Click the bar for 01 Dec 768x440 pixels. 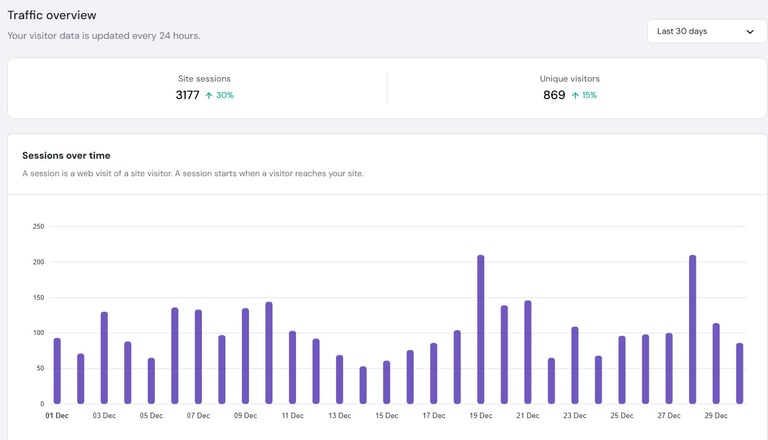coord(57,371)
